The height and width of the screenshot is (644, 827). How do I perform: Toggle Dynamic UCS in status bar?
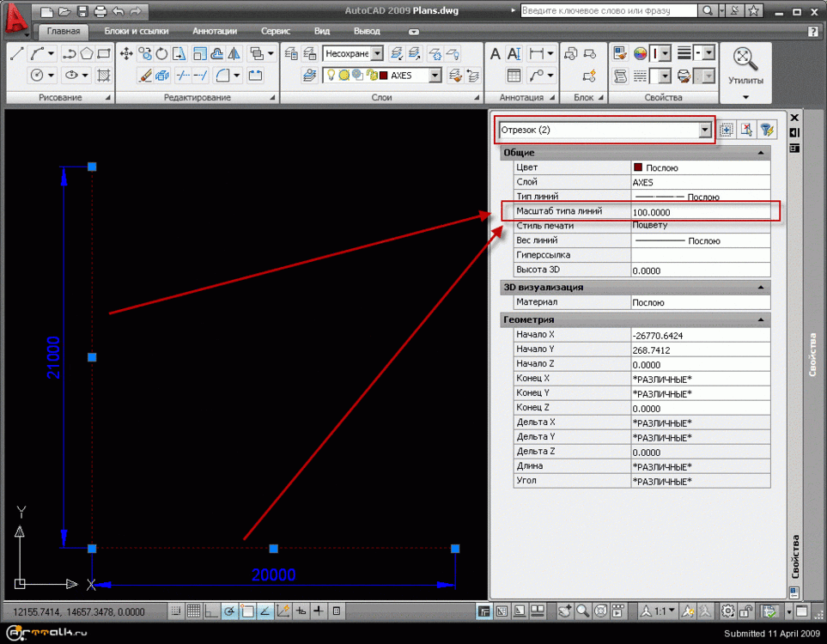pyautogui.click(x=283, y=611)
